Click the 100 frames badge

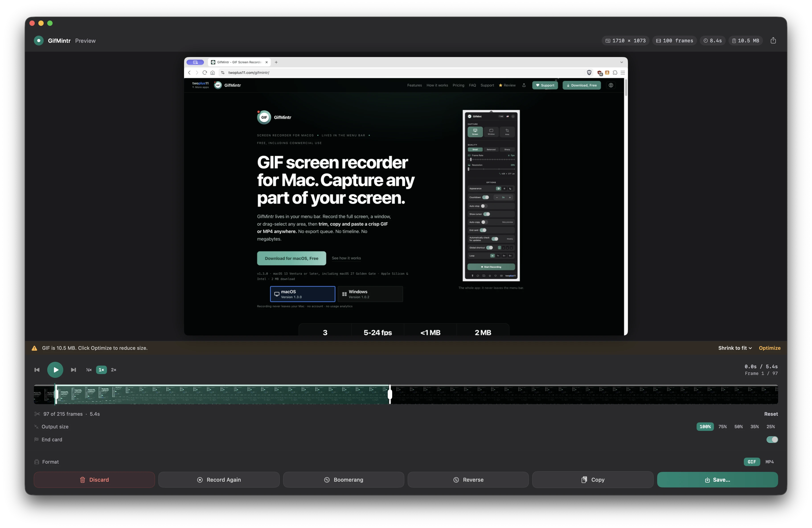674,41
